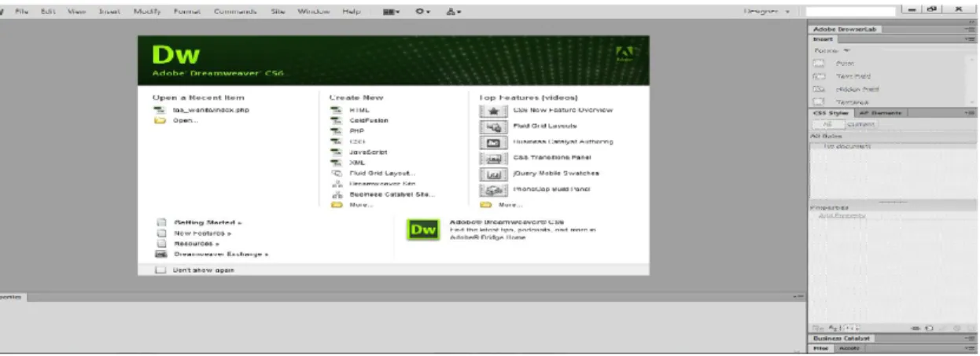This screenshot has height=356, width=980.
Task: Create a new JavaScript document
Action: tap(368, 152)
